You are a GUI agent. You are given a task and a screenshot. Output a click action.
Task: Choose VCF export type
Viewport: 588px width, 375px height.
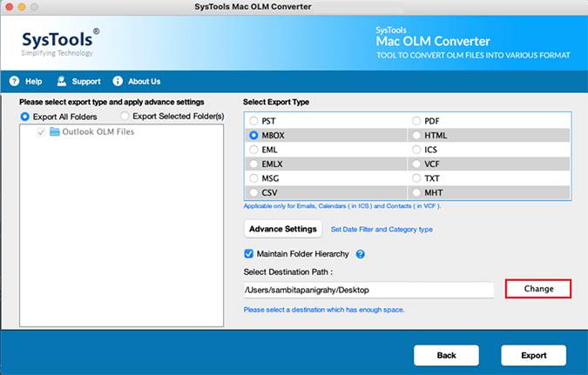point(416,164)
